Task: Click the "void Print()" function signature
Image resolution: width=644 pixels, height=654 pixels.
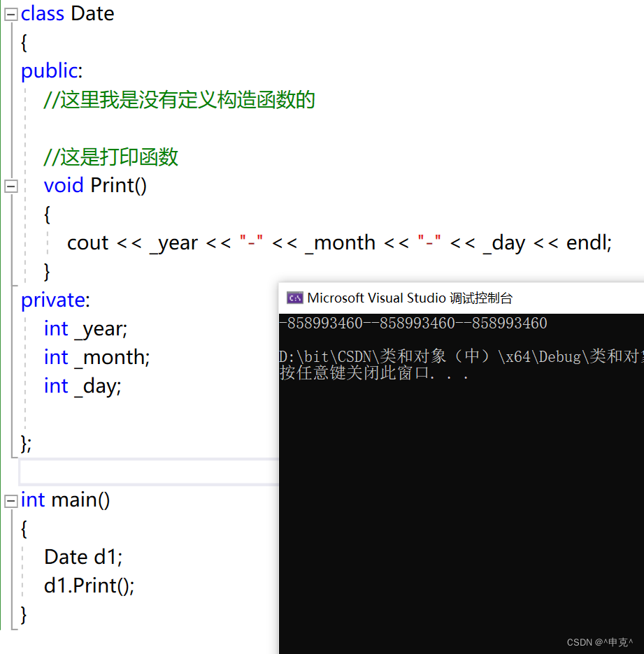Action: (x=95, y=186)
